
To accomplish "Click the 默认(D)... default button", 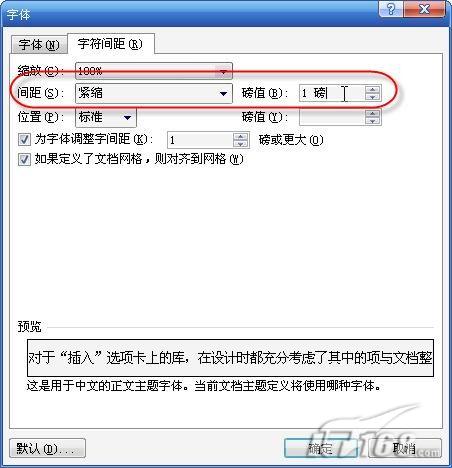I will point(47,449).
